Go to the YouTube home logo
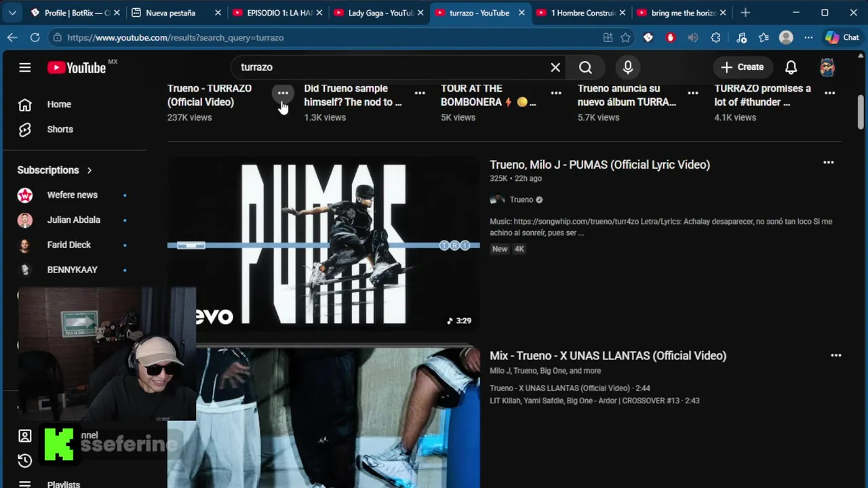The image size is (868, 488). pos(77,67)
